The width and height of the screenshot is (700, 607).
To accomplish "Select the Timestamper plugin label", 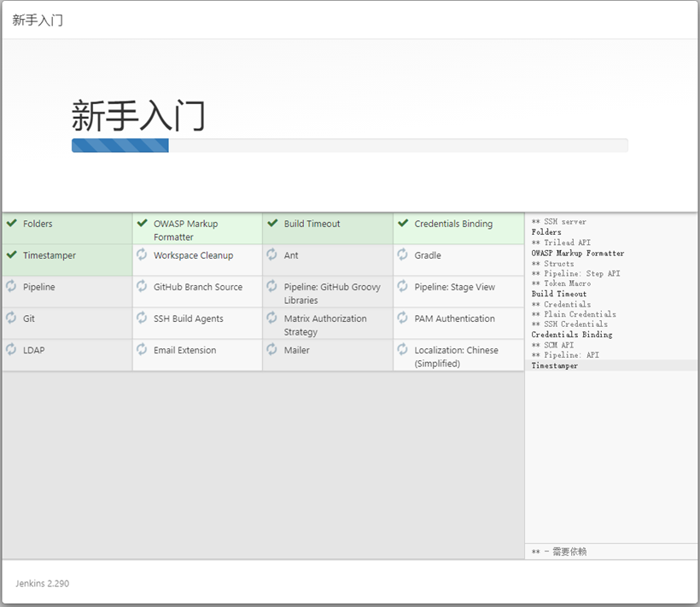I will pyautogui.click(x=50, y=255).
